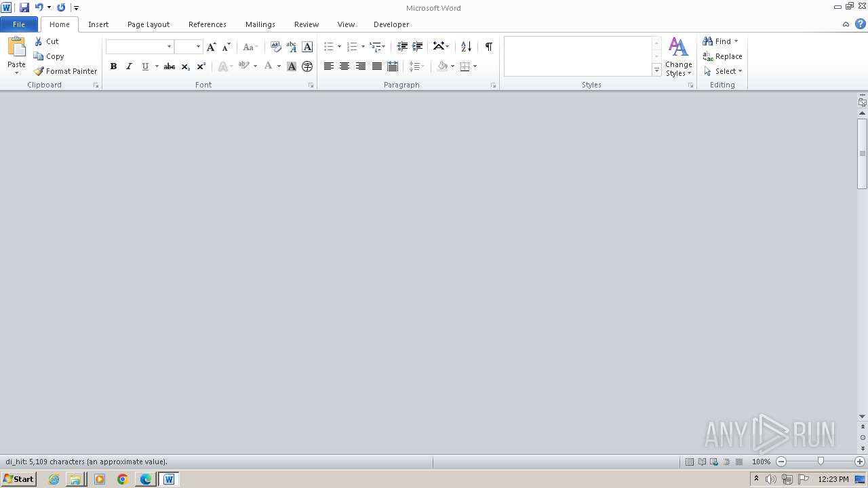Open Microsoft Word Help question mark
This screenshot has width=868, height=488.
pos(861,24)
